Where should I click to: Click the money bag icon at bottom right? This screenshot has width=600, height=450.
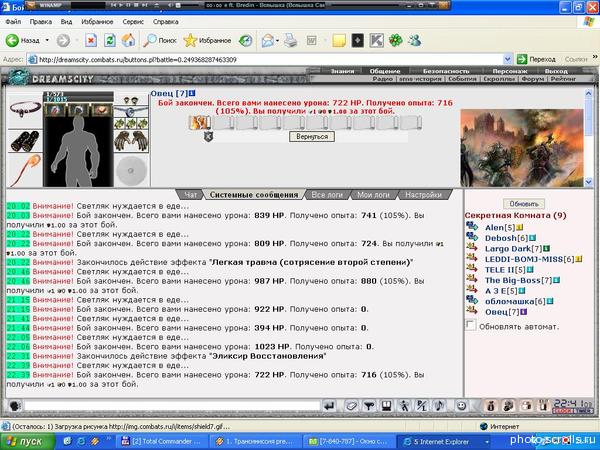[x=490, y=406]
